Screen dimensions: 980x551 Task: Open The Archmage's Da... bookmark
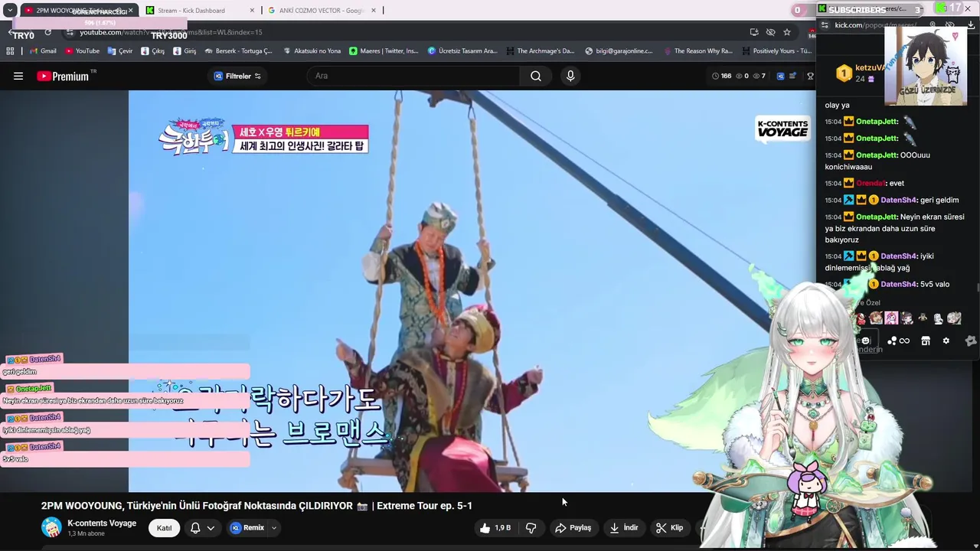540,51
